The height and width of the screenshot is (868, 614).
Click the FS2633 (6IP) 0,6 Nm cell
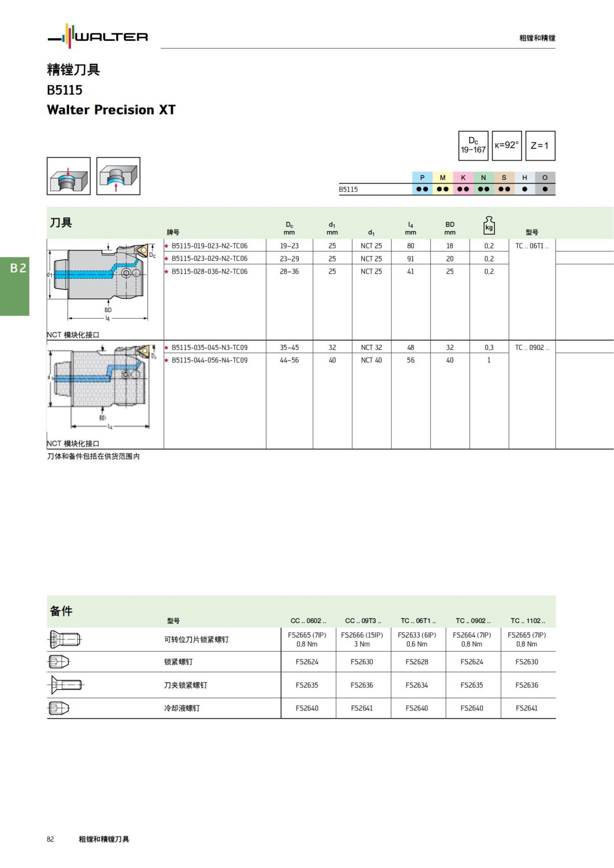pos(417,639)
